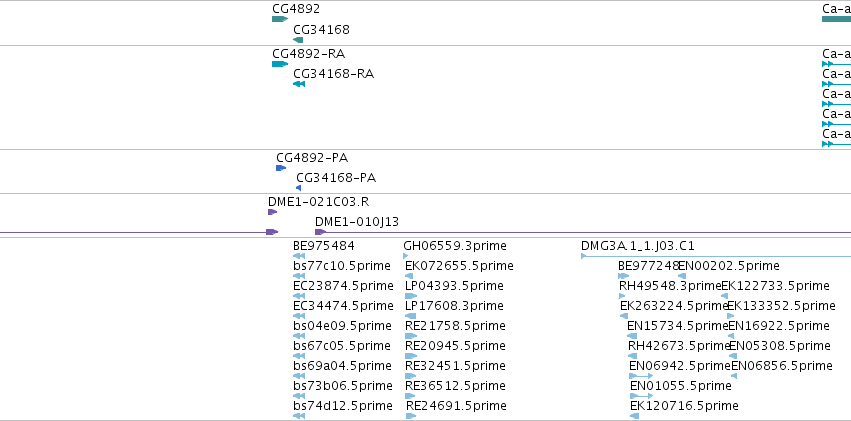Select the CG4892 gene arrow glyph
The width and height of the screenshot is (851, 421).
[x=280, y=19]
